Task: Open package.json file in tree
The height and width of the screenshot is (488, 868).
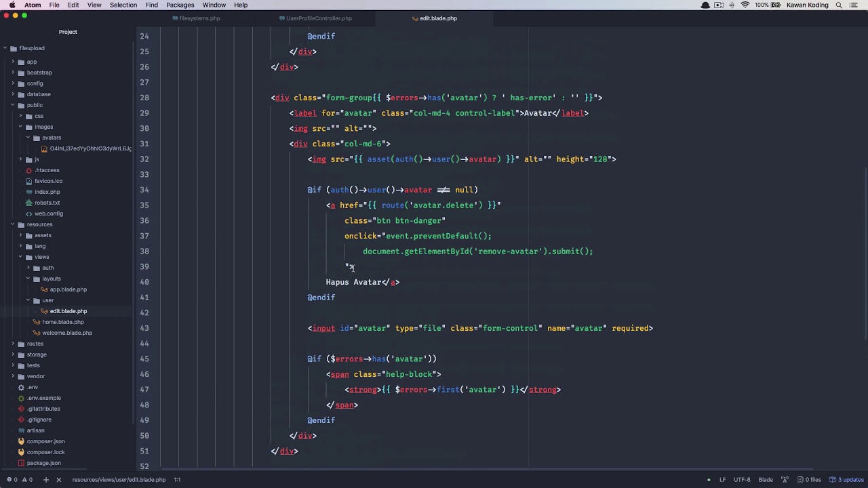Action: coord(43,463)
